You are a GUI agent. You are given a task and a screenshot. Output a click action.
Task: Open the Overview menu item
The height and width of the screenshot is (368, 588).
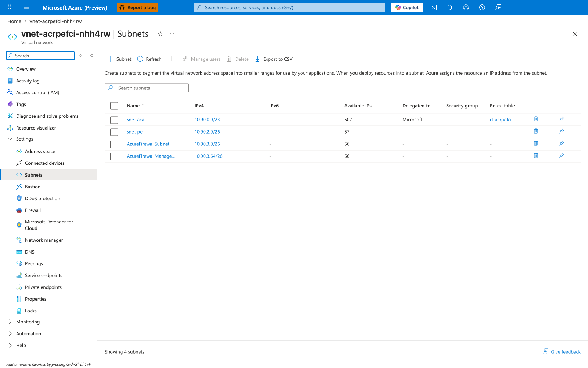(26, 69)
